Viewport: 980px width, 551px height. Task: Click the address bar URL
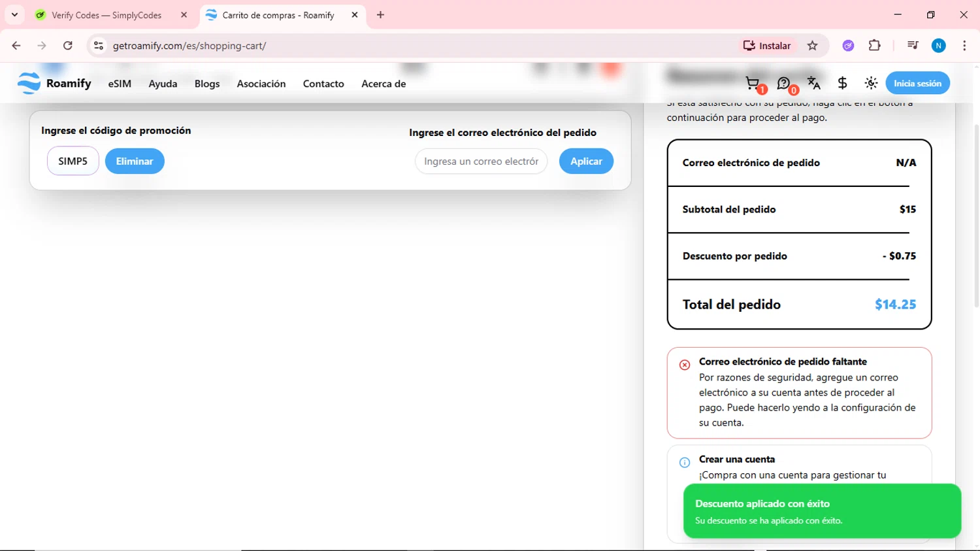189,46
